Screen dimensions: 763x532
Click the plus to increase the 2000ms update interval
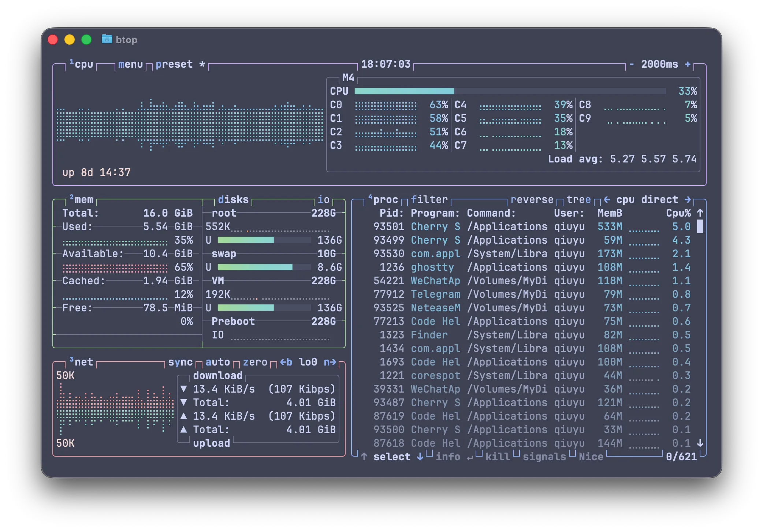click(688, 64)
